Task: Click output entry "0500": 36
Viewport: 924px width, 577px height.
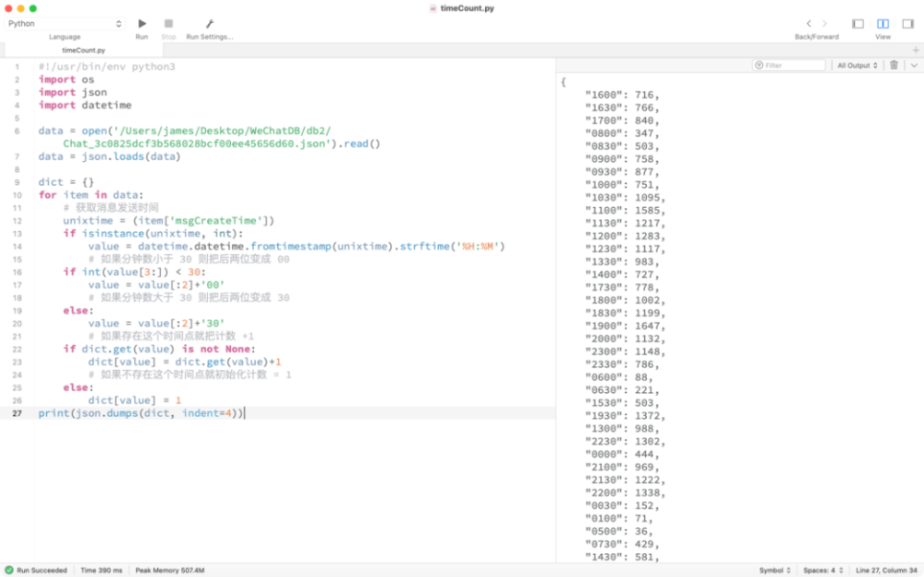Action: pyautogui.click(x=619, y=531)
